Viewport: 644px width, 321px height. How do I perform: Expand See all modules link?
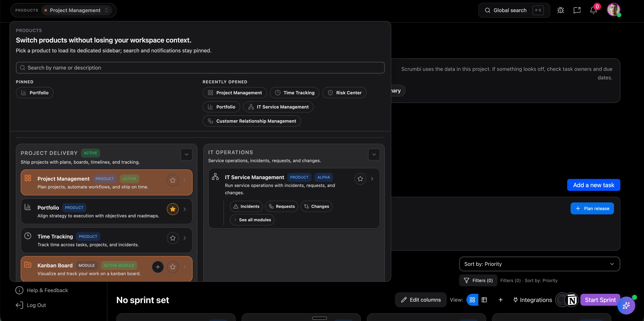252,220
